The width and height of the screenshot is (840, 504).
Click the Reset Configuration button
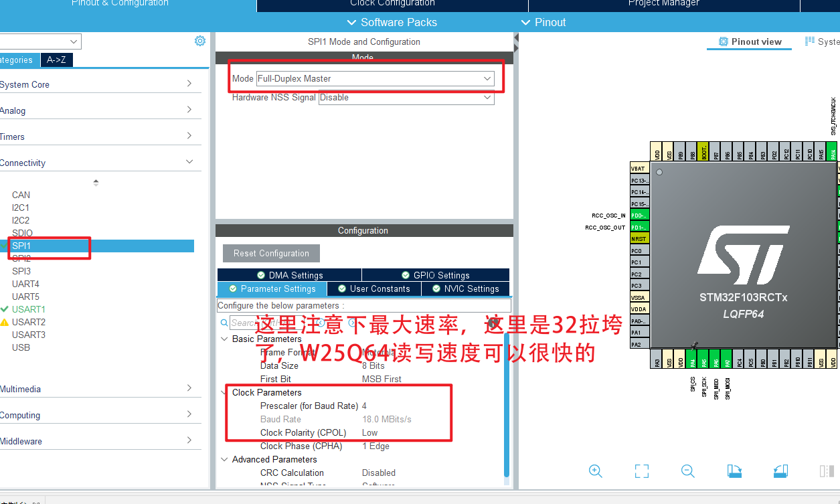pos(271,253)
